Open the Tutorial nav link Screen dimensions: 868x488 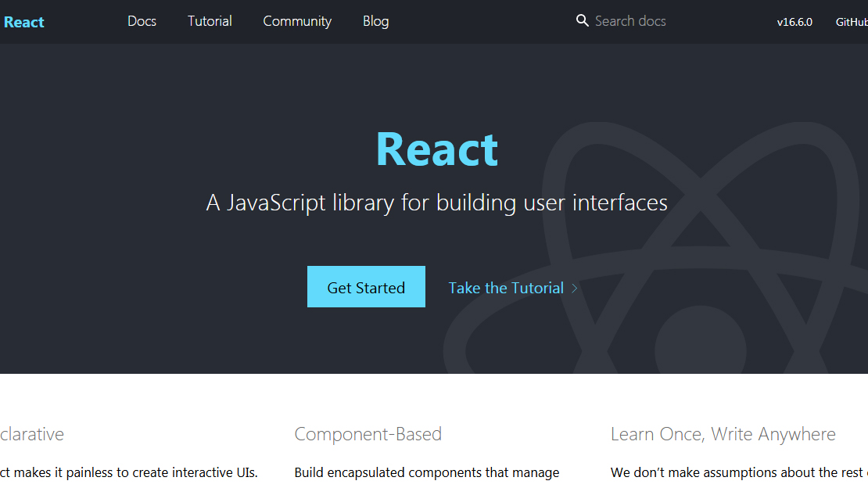point(210,22)
